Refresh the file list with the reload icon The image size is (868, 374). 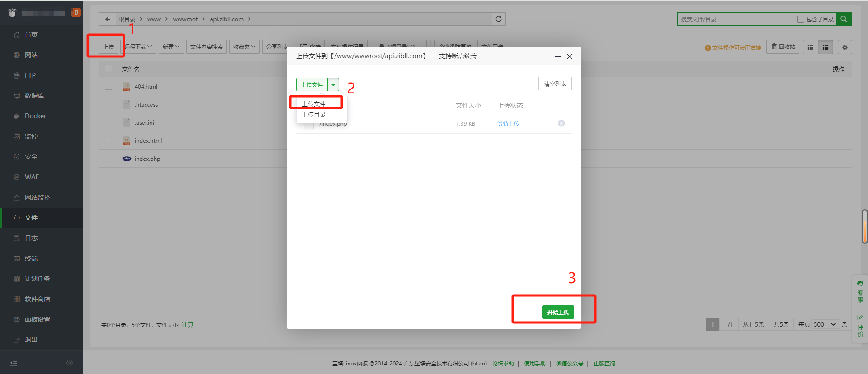tap(499, 19)
